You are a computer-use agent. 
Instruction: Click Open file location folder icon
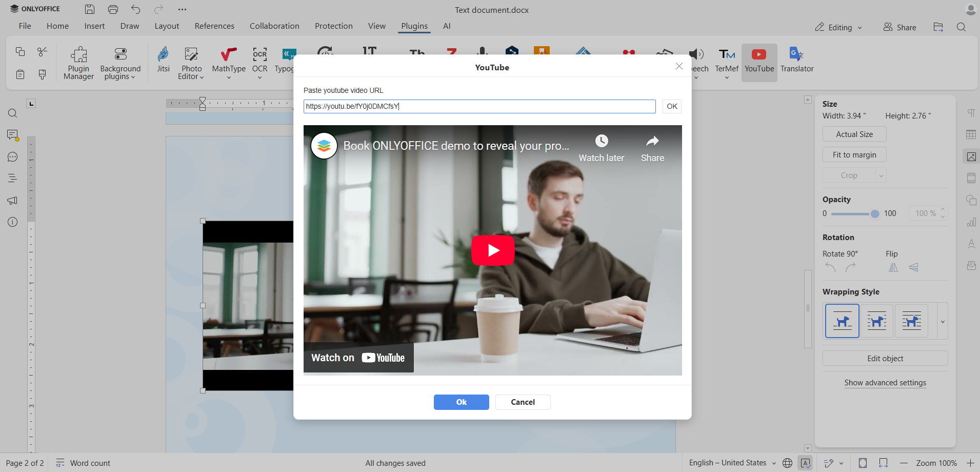938,27
